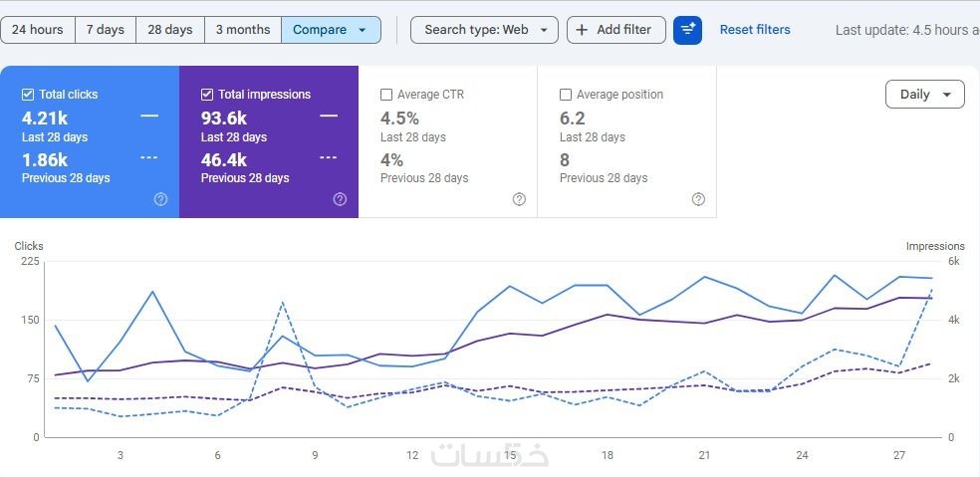
Task: Open the Compare date range dropdown
Action: [331, 30]
